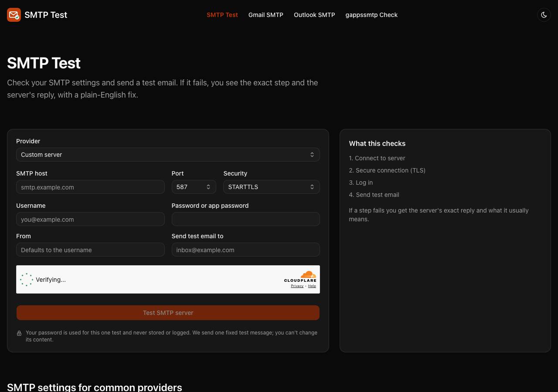Click the '4. Send test email' step
Viewport: 558px width, 392px height.
[374, 195]
